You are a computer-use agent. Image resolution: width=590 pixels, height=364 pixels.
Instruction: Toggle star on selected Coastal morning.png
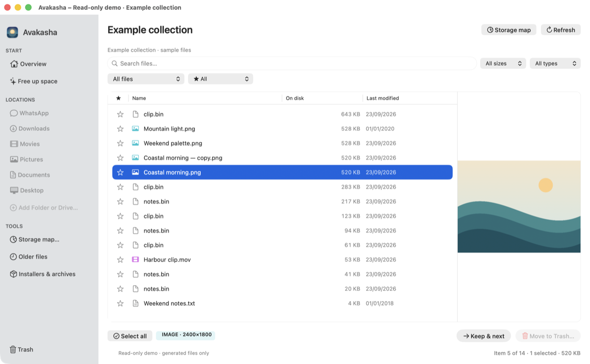(120, 172)
